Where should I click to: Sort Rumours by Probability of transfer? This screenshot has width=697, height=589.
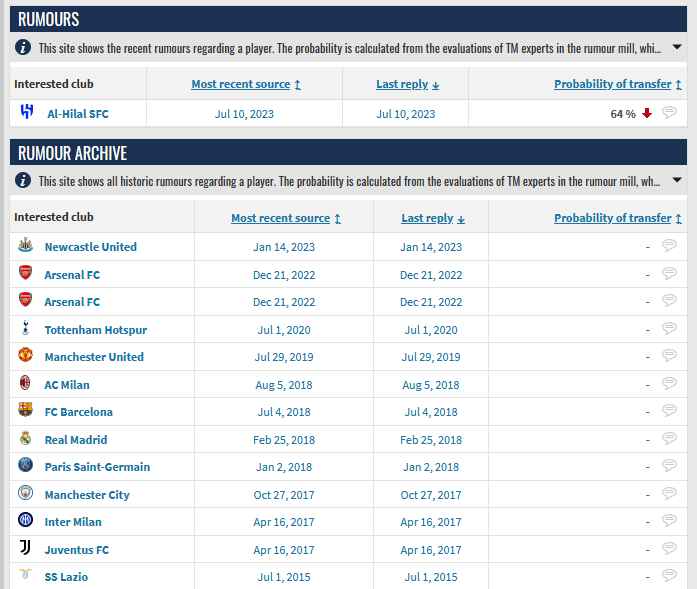point(617,84)
